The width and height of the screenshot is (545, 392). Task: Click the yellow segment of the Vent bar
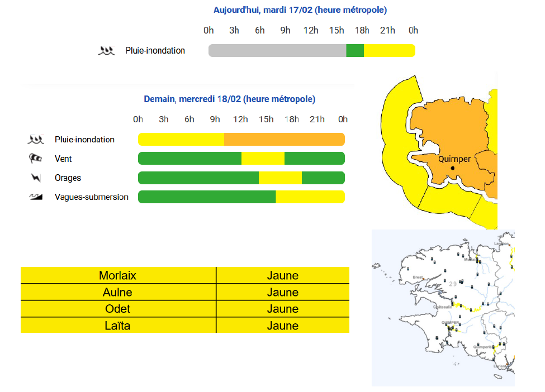pyautogui.click(x=263, y=159)
